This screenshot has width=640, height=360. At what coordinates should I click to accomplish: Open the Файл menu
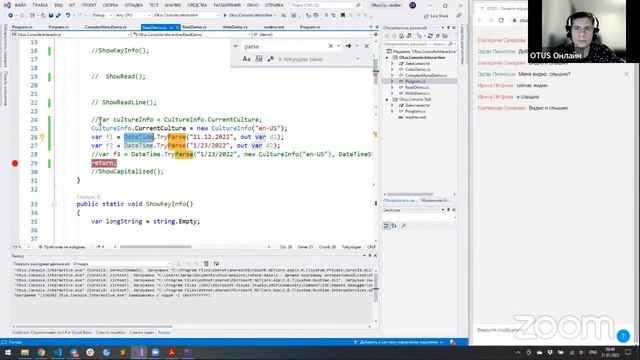(x=20, y=5)
